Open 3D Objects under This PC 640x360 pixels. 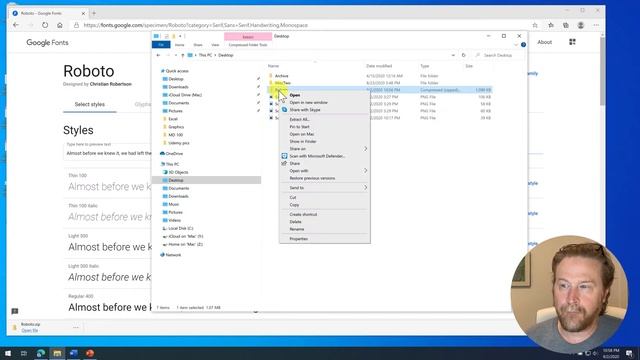click(178, 172)
